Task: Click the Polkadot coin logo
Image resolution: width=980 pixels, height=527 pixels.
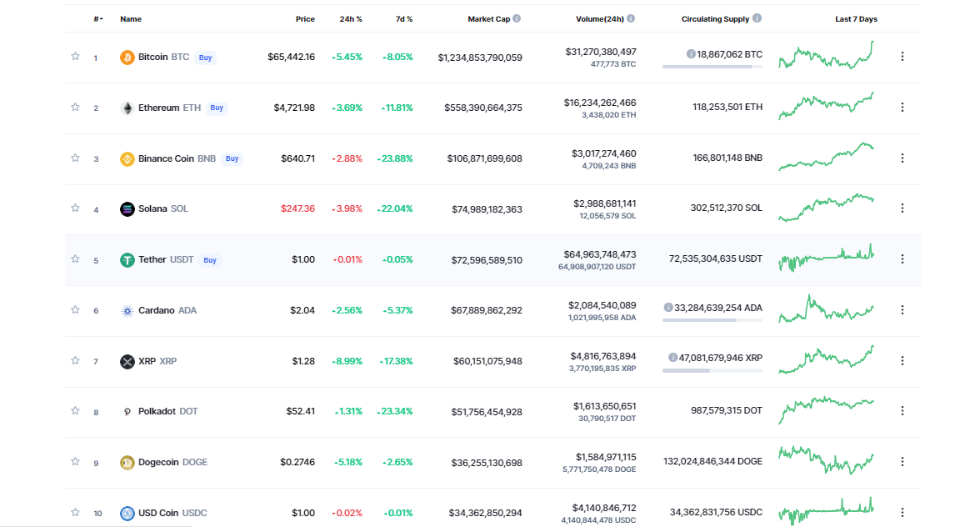Action: [127, 411]
